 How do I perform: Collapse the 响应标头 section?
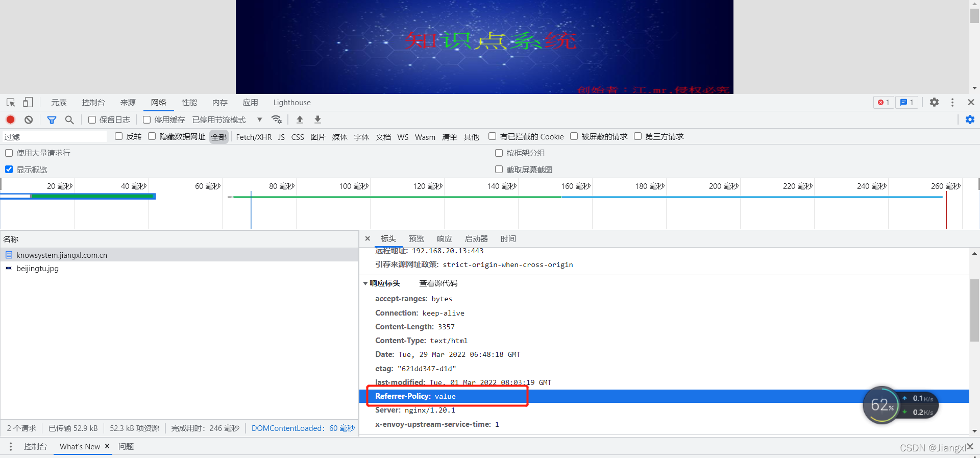[x=365, y=283]
